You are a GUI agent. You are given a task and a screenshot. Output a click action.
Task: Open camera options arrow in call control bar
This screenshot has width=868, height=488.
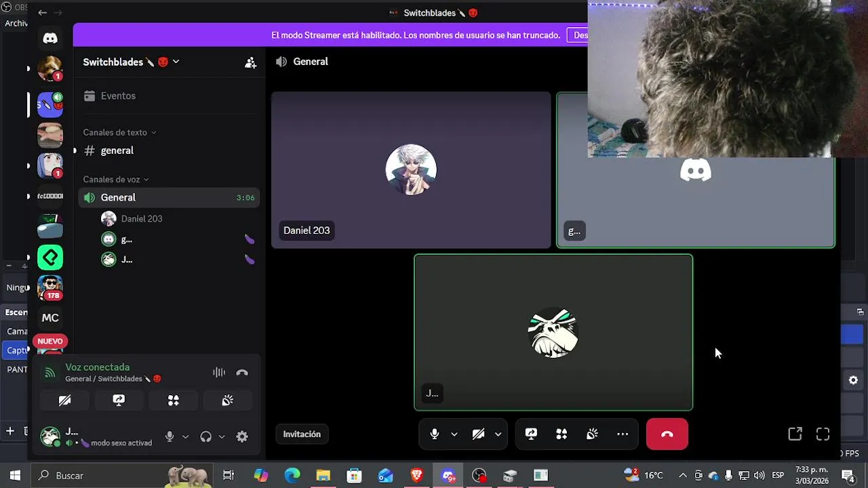pyautogui.click(x=498, y=434)
